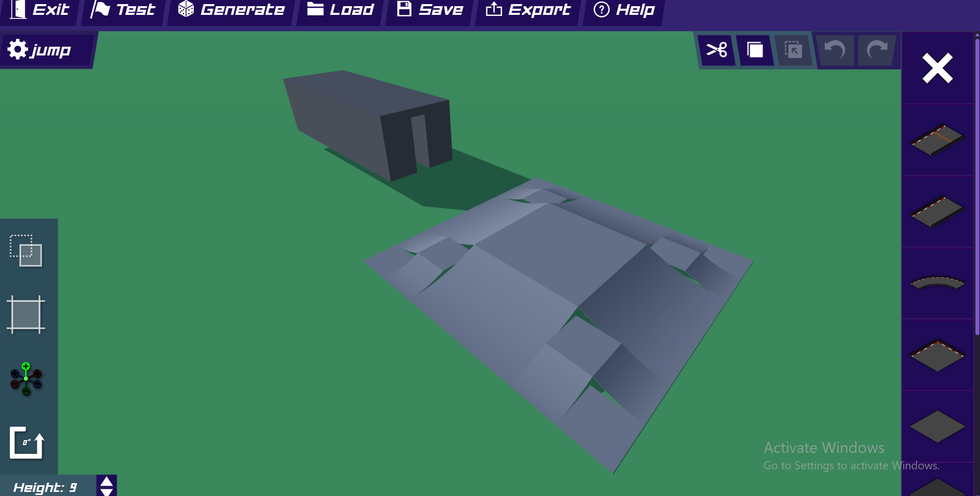Click the Copy icon
Viewport: 980px width, 496px height.
[754, 50]
